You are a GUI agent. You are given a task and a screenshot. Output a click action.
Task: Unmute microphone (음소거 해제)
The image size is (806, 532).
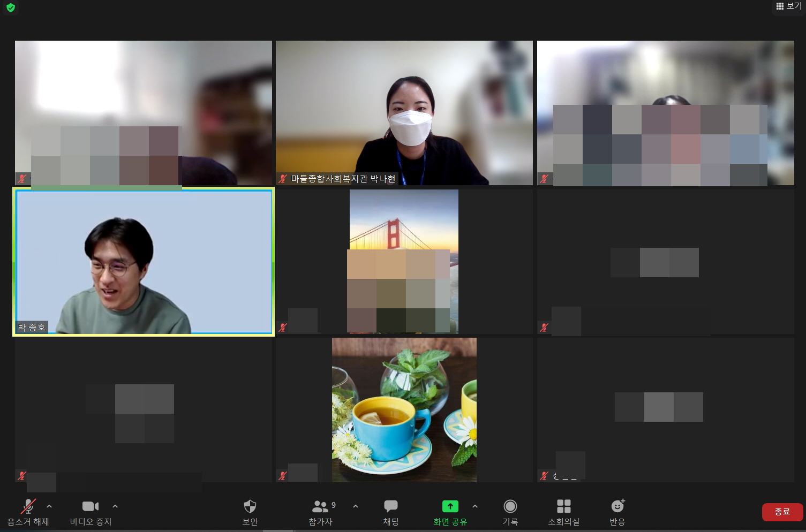[28, 507]
